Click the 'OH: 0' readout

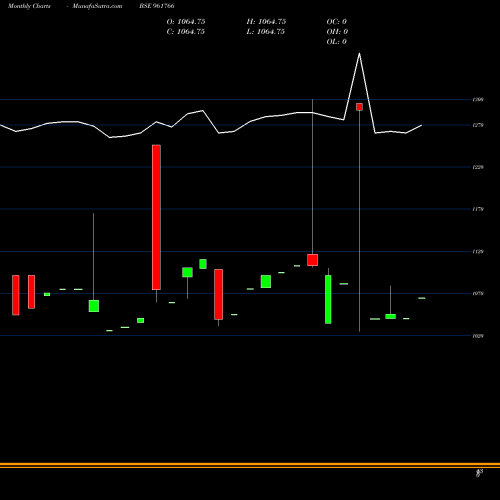(337, 32)
